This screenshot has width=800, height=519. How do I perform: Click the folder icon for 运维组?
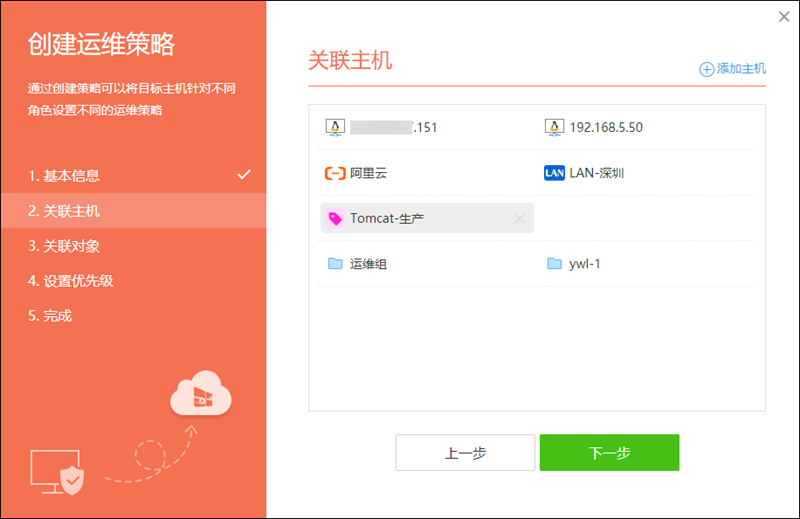pos(335,264)
